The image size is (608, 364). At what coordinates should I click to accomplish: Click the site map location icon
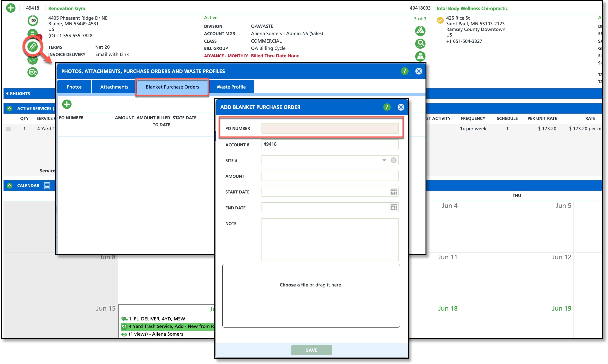point(420,31)
